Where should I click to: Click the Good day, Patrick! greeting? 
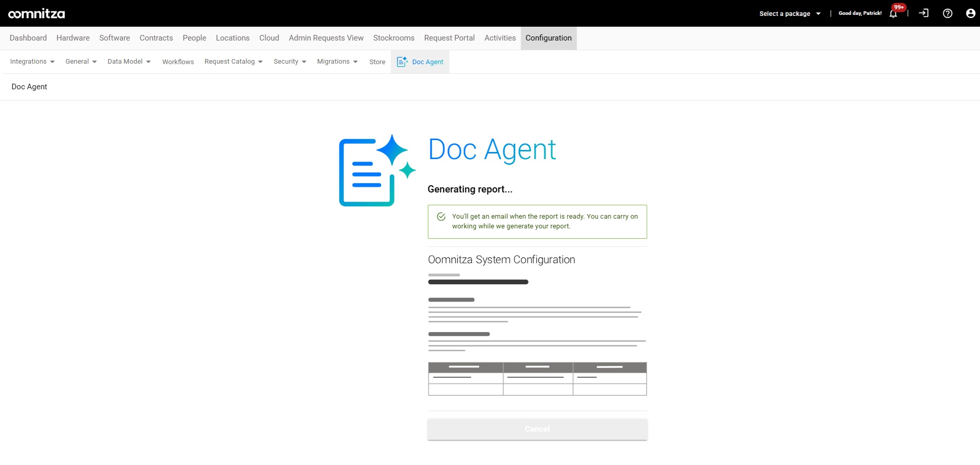pyautogui.click(x=860, y=13)
